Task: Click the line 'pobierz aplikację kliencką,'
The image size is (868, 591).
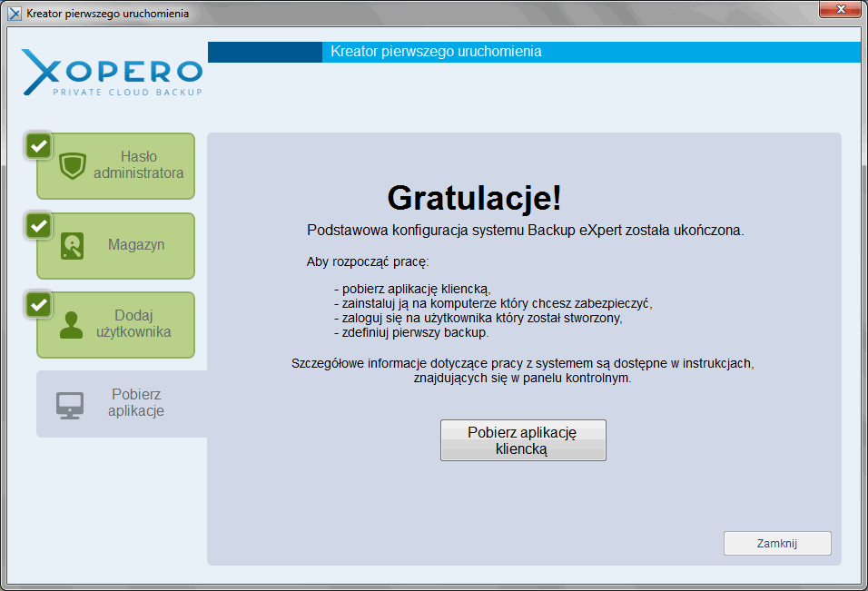Action: coord(412,289)
